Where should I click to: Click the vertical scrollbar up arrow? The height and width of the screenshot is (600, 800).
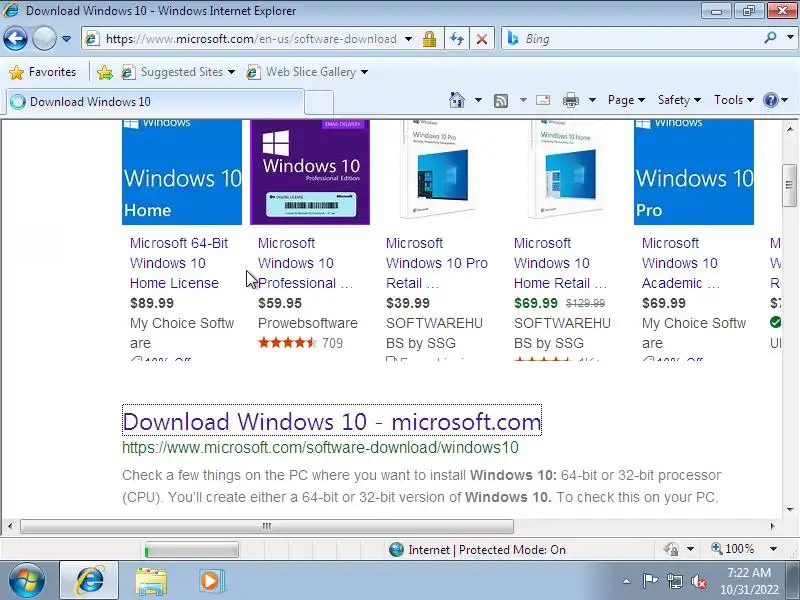790,129
